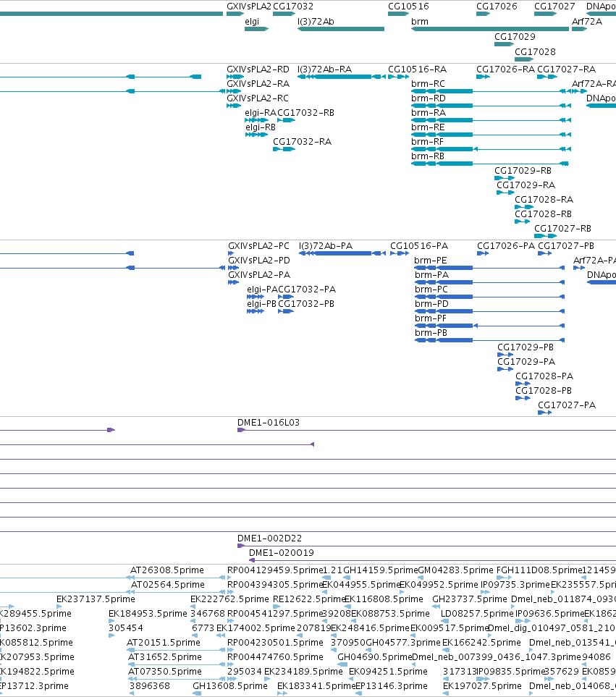Open the brm-PF protein label
The height and width of the screenshot is (697, 616).
431,318
